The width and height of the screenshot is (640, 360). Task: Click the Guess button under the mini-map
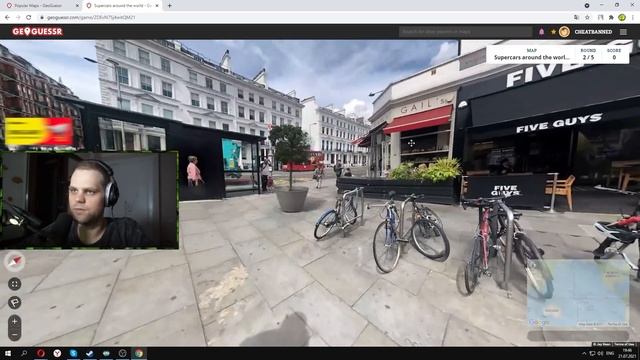[578, 336]
